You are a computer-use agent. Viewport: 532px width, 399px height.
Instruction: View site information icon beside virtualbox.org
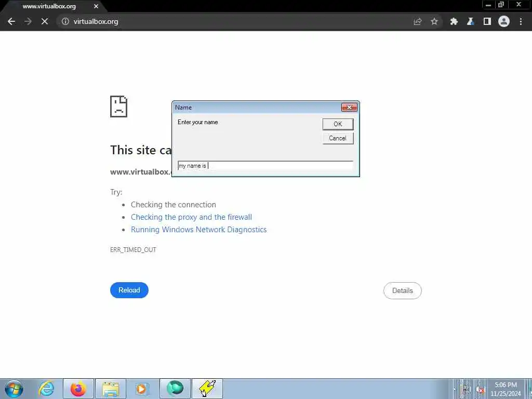tap(65, 21)
